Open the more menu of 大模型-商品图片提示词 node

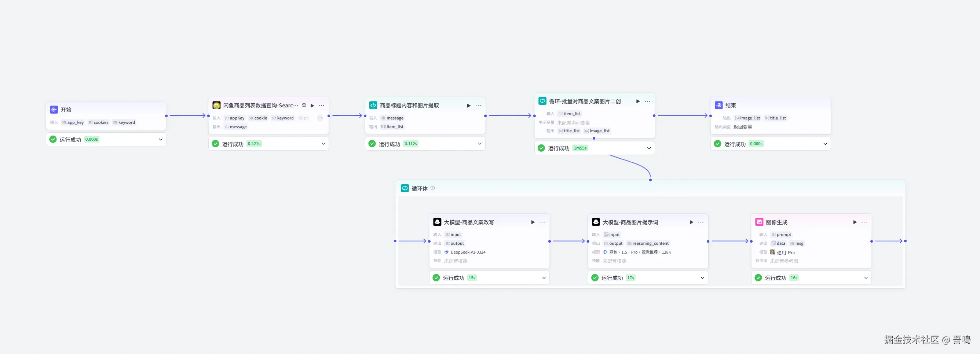coord(701,222)
